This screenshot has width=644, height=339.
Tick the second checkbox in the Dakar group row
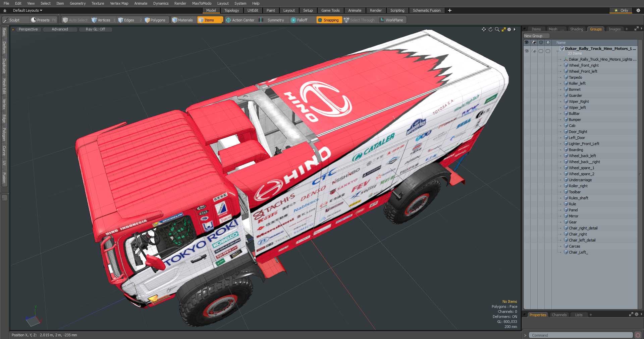point(548,51)
